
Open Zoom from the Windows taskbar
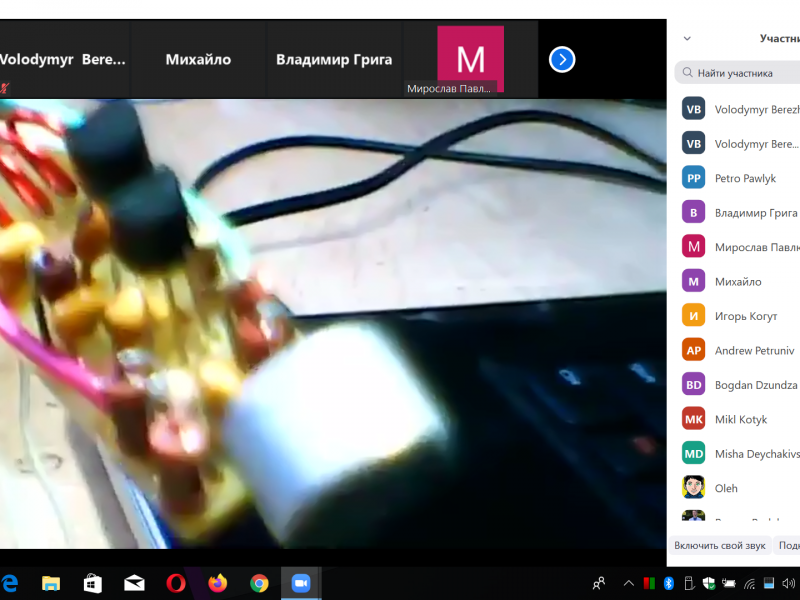(x=300, y=583)
